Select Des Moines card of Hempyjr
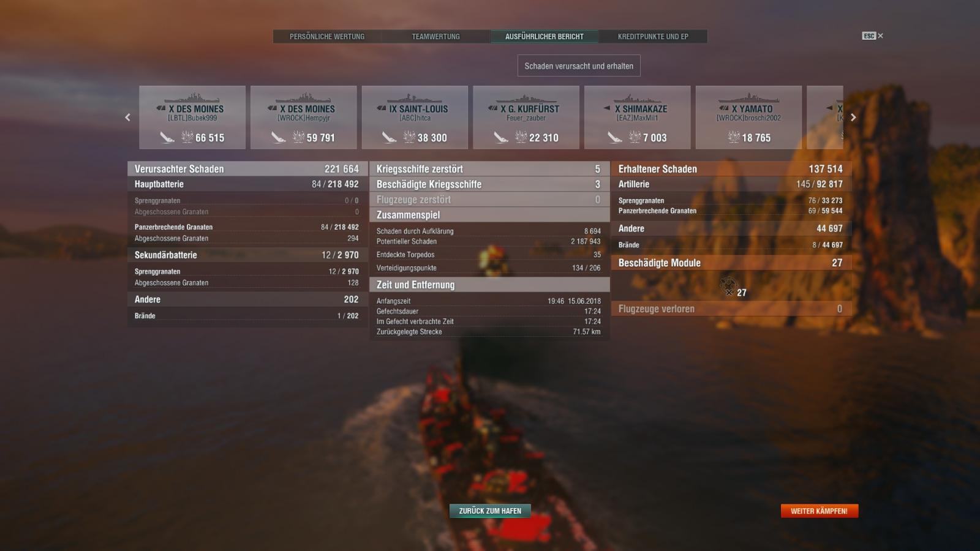Image resolution: width=980 pixels, height=551 pixels. coord(304,117)
